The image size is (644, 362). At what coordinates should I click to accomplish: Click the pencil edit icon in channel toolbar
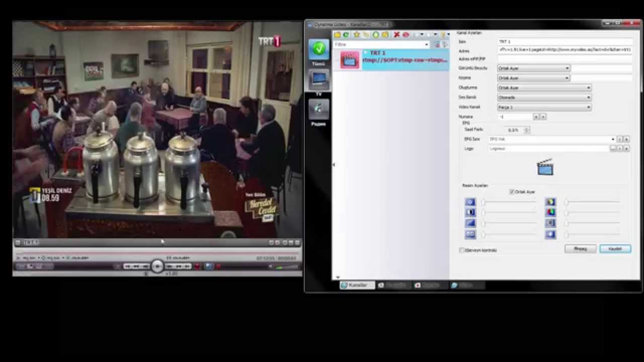tap(366, 35)
